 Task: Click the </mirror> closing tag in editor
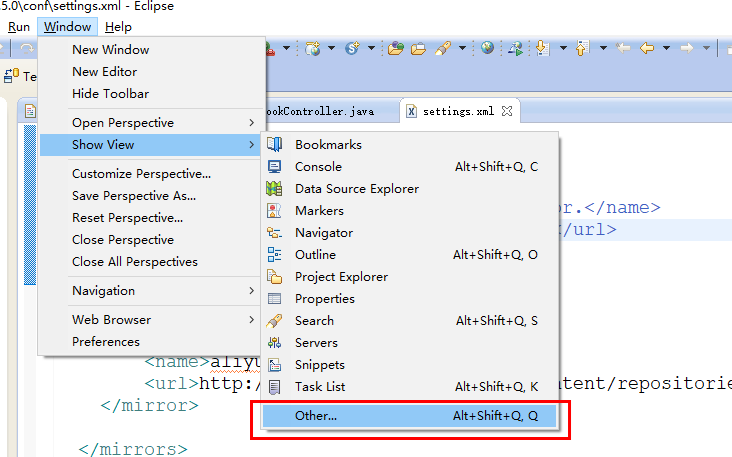(x=149, y=405)
